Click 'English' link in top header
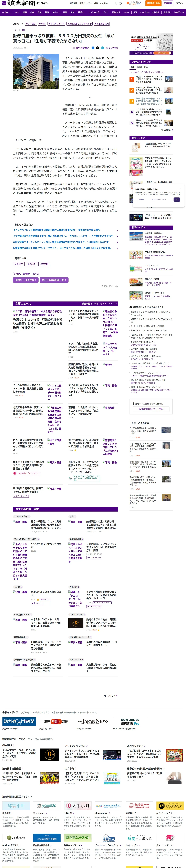 point(104,3)
